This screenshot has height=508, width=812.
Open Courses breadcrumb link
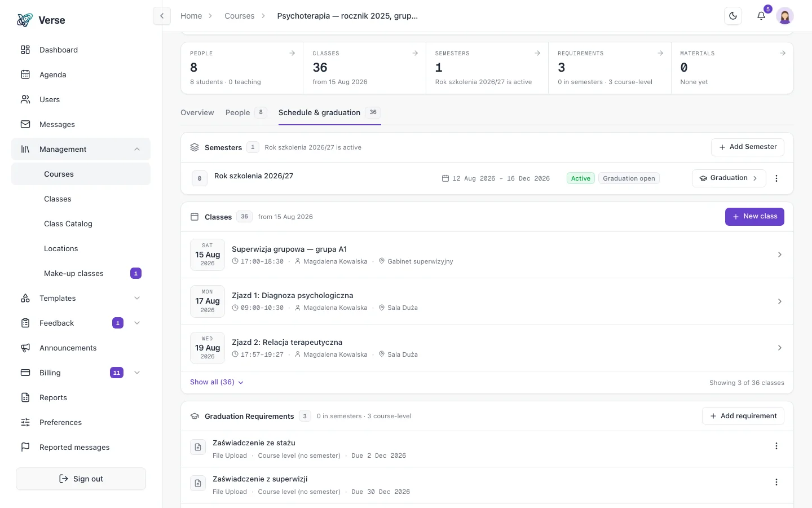239,16
